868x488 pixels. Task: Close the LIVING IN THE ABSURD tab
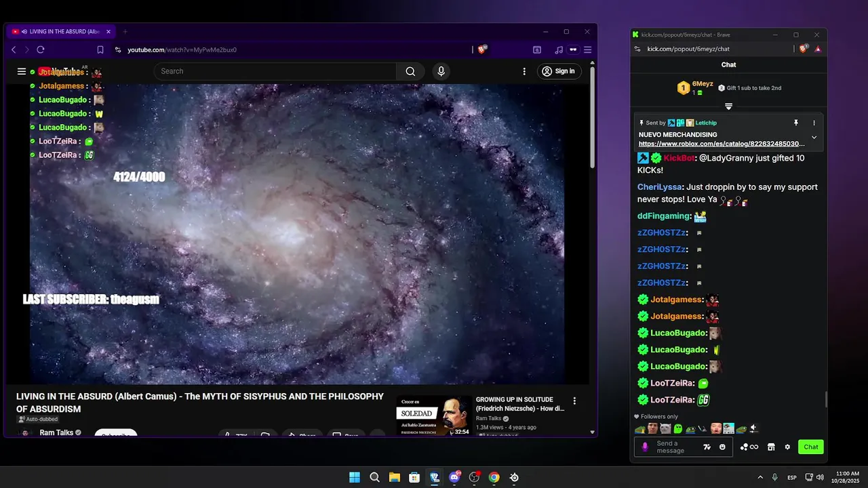pos(108,31)
